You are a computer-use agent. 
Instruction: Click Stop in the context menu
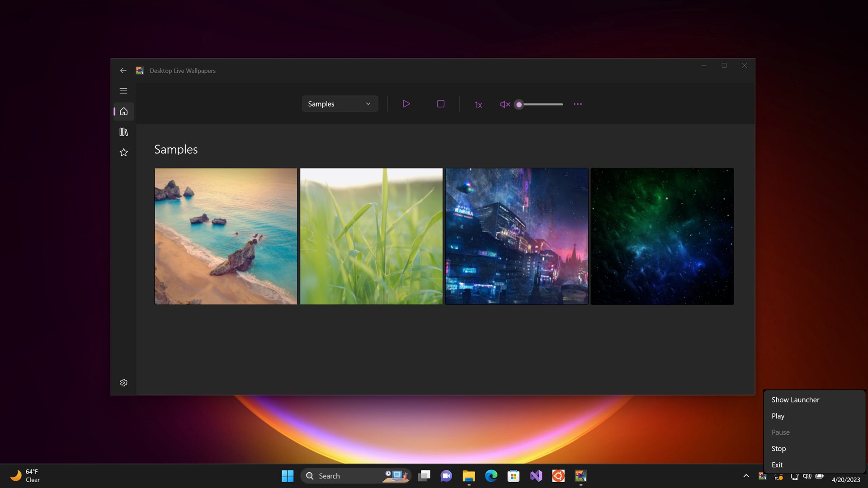coord(778,448)
